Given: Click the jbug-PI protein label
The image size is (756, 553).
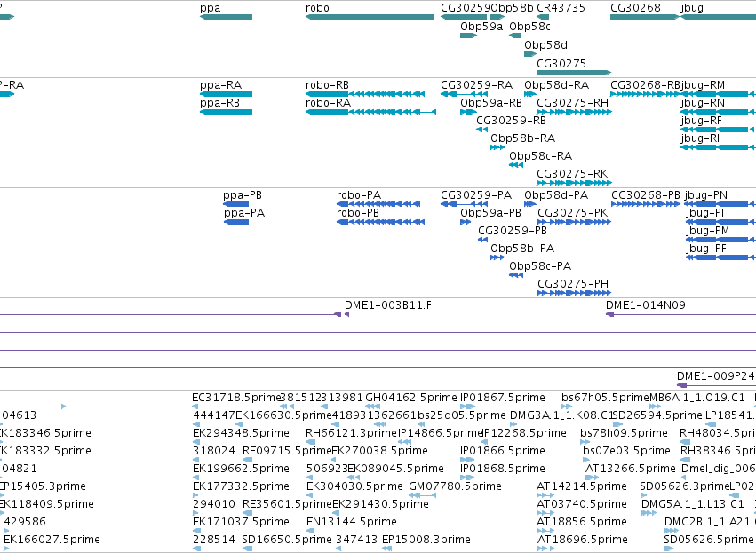Looking at the screenshot, I should point(705,213).
